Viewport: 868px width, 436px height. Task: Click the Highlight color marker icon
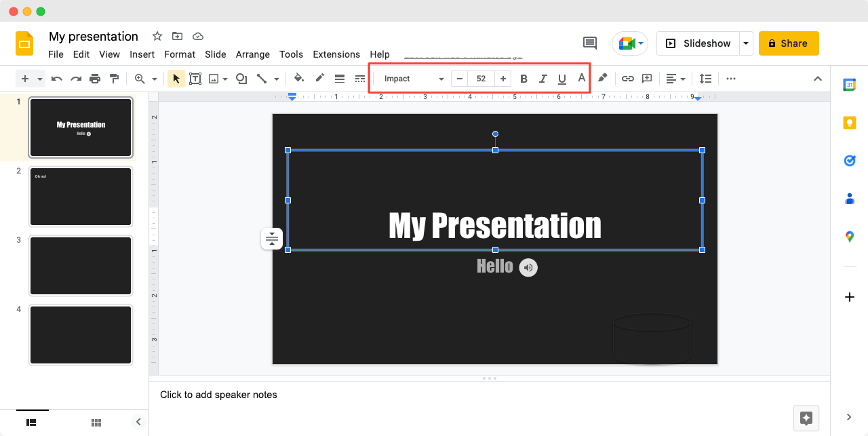click(x=602, y=79)
